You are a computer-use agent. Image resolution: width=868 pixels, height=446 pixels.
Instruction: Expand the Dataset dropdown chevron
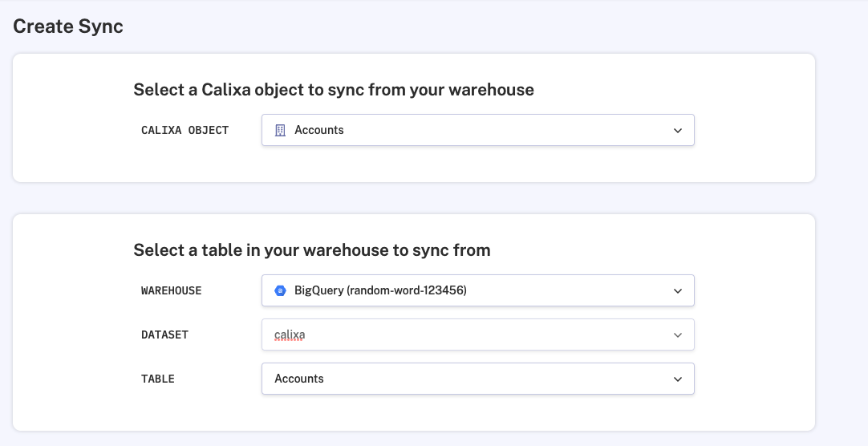[x=678, y=334]
